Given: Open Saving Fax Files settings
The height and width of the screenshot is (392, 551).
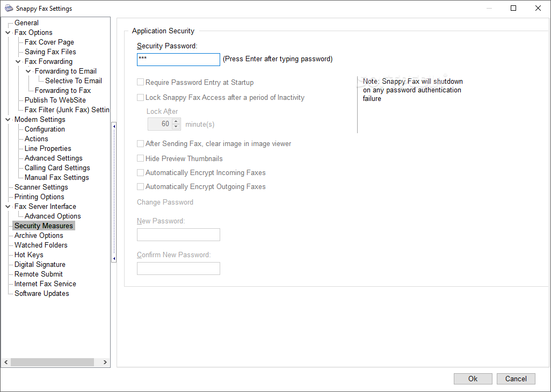Looking at the screenshot, I should click(x=50, y=52).
